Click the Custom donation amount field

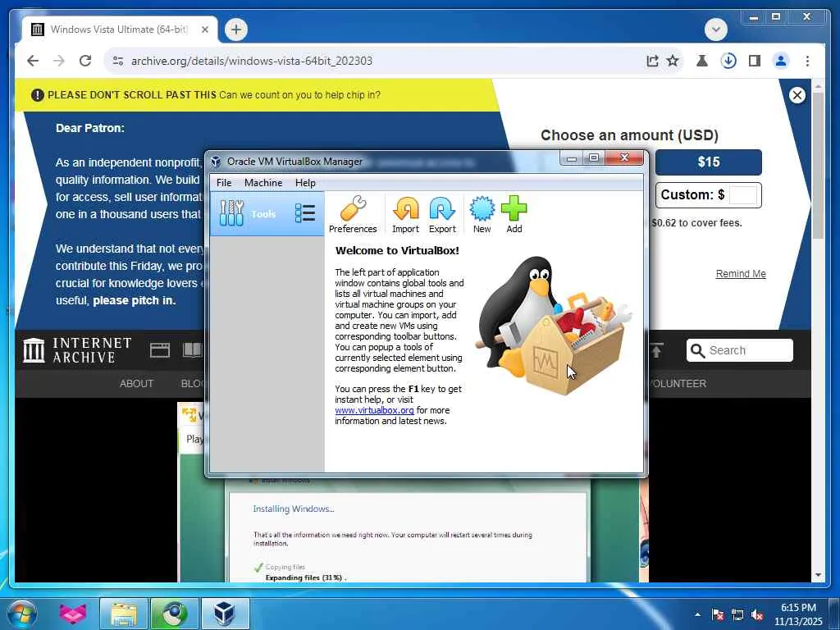[x=743, y=195]
